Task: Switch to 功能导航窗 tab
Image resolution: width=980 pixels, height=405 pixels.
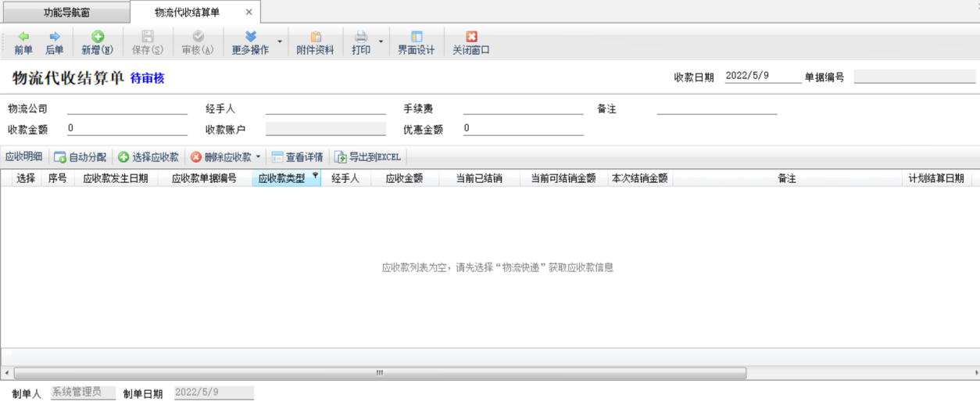Action: click(66, 13)
